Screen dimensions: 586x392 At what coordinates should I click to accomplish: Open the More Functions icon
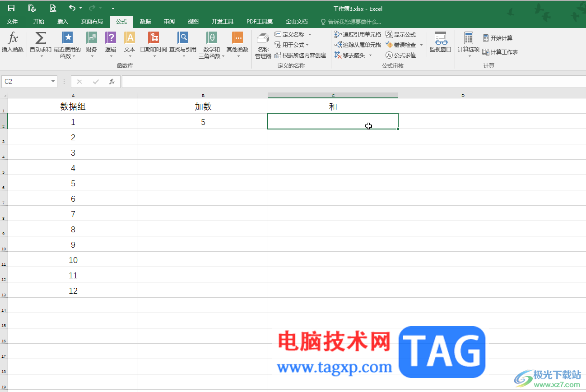(237, 38)
